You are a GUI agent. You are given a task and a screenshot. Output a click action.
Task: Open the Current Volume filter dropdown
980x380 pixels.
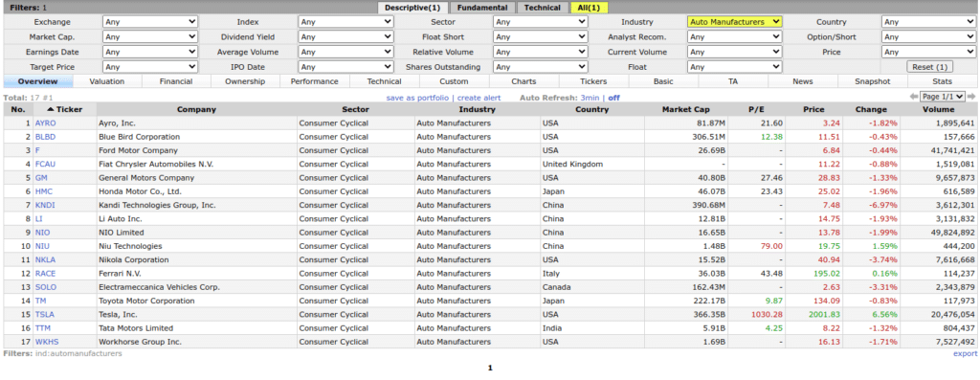coord(735,52)
